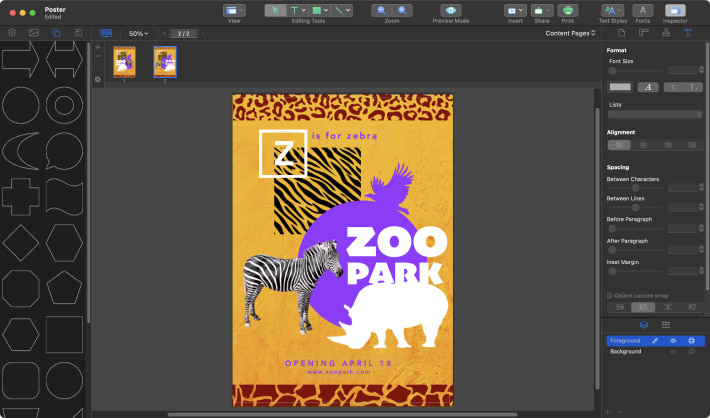Open the Insert dropdown
The image size is (710, 418).
(515, 10)
